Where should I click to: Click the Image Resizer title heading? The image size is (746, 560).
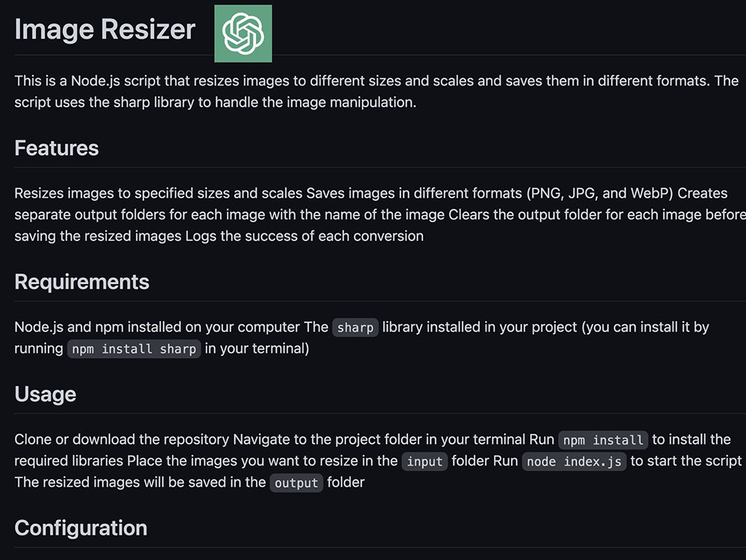point(104,30)
